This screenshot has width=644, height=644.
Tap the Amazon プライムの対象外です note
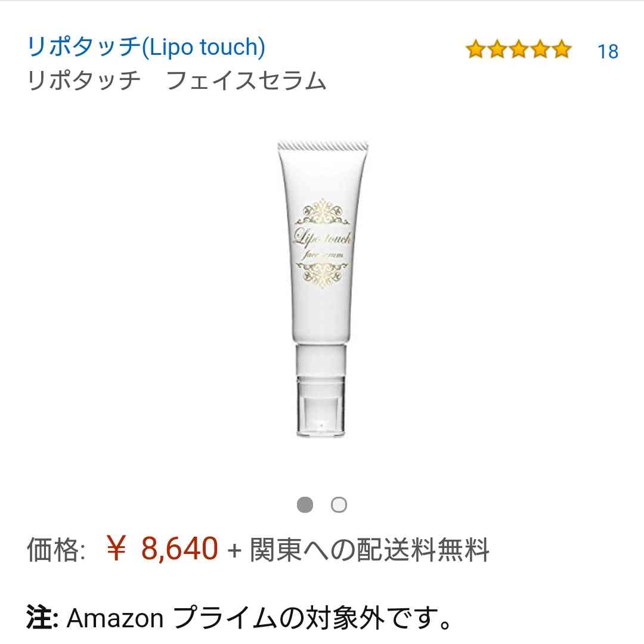click(259, 618)
